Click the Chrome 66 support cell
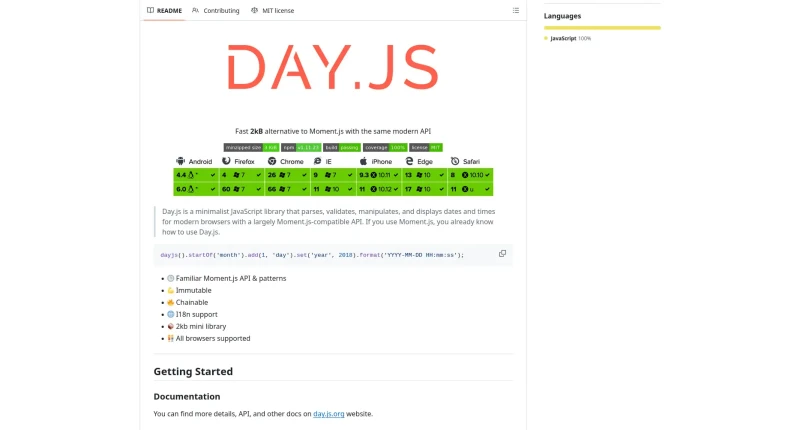 tap(287, 189)
